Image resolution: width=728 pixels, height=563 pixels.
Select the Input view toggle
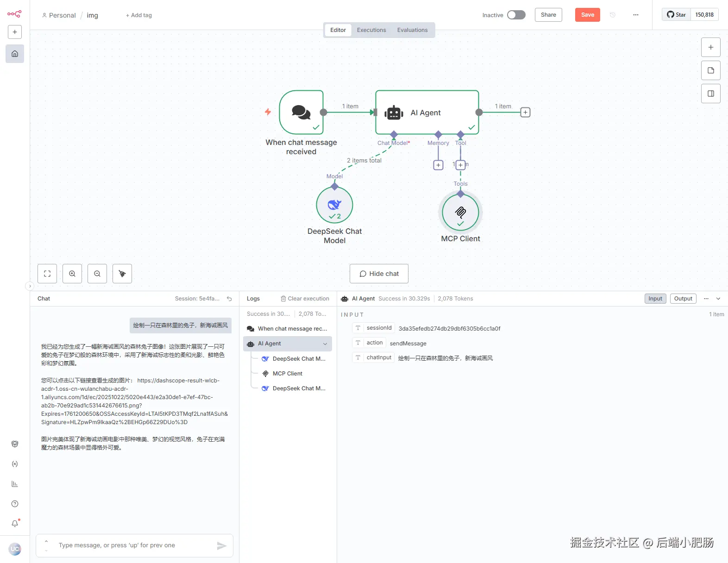point(655,299)
